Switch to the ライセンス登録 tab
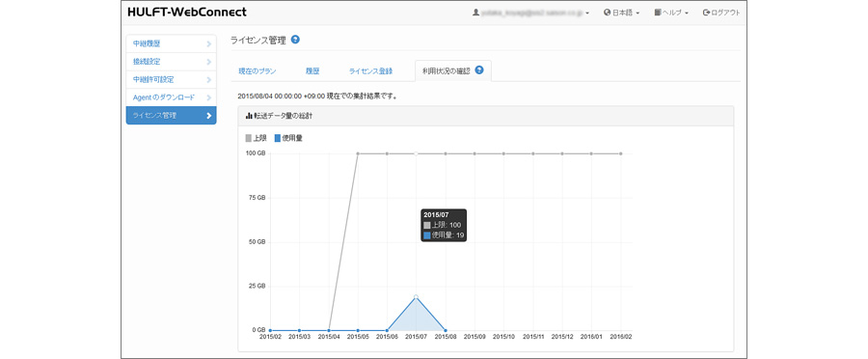Image resolution: width=868 pixels, height=359 pixels. (x=371, y=70)
